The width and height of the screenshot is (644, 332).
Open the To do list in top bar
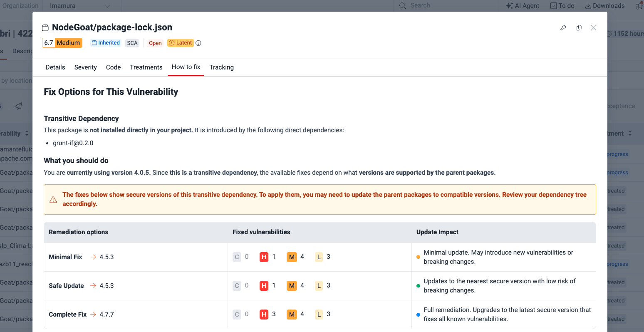point(562,6)
